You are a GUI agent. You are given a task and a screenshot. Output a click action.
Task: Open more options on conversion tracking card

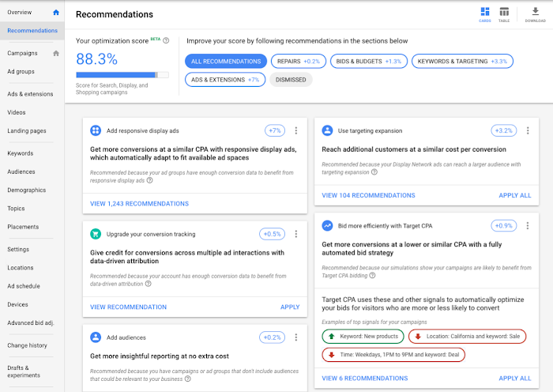pos(295,234)
